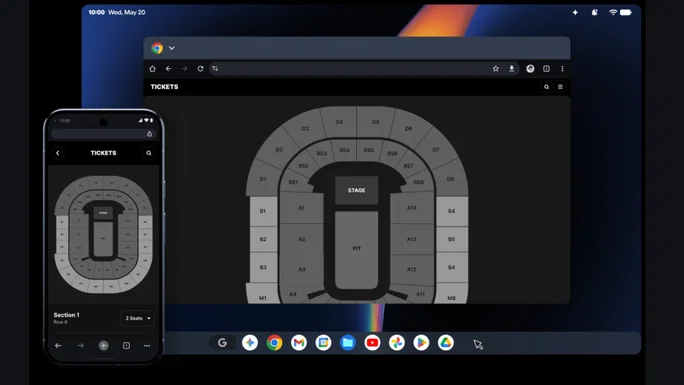Viewport: 684px width, 385px height.
Task: Open Google Calendar from the dock
Action: [x=323, y=343]
